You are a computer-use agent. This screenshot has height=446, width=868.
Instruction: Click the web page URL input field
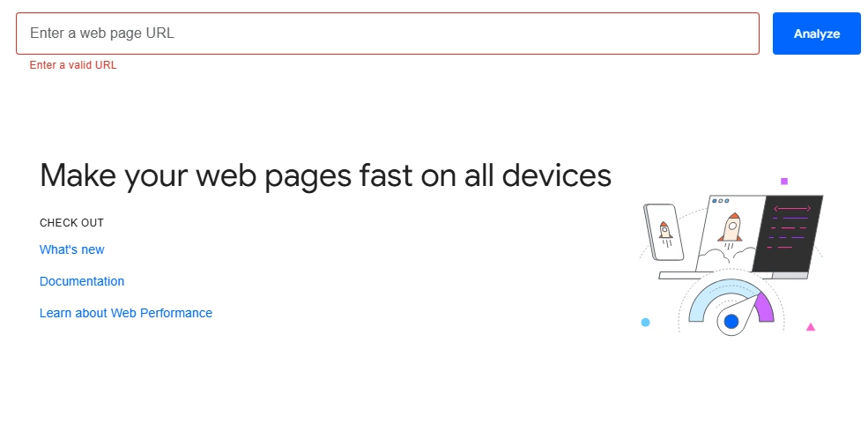pyautogui.click(x=387, y=33)
